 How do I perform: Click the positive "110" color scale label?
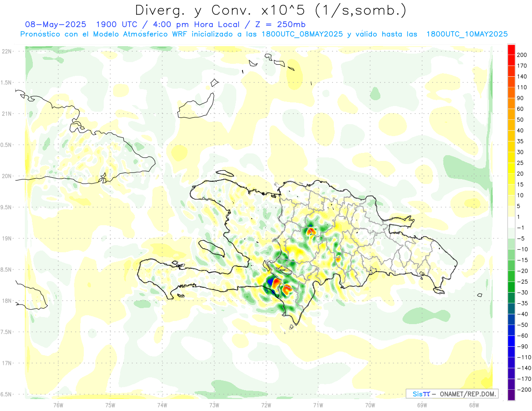coord(523,87)
